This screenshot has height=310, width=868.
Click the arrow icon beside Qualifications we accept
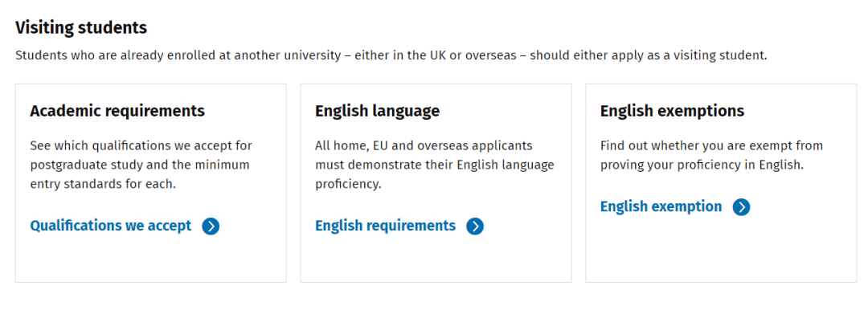pyautogui.click(x=211, y=226)
